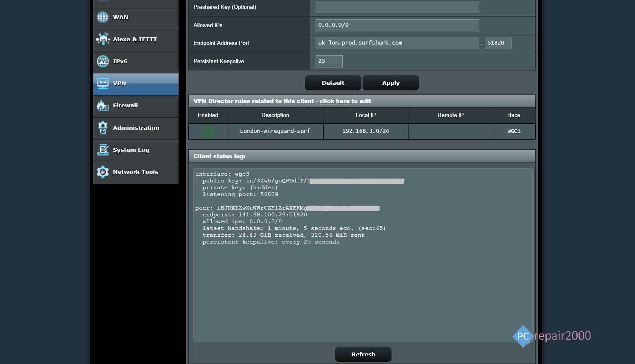Click the System Log notepad icon
The height and width of the screenshot is (364, 635).
coord(103,150)
